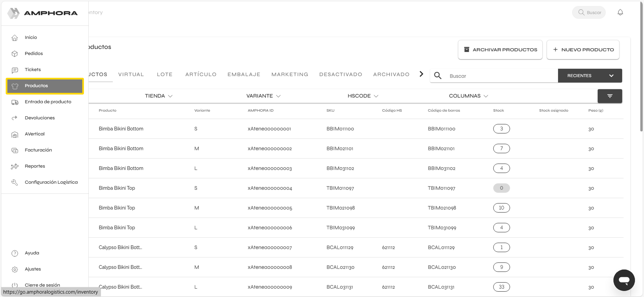Image resolution: width=644 pixels, height=297 pixels.
Task: Open the chat support bubble
Action: (624, 280)
